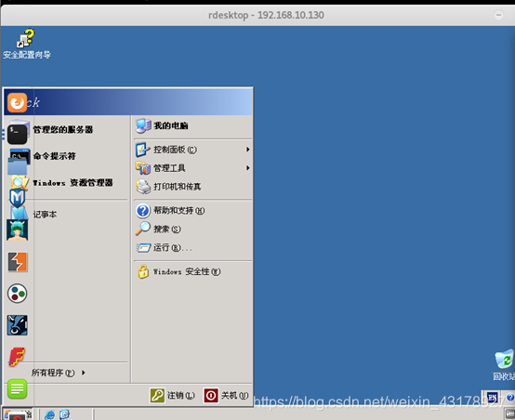Viewport: 515px width, 420px height.
Task: Click the 关机 shut down button
Action: coord(226,395)
